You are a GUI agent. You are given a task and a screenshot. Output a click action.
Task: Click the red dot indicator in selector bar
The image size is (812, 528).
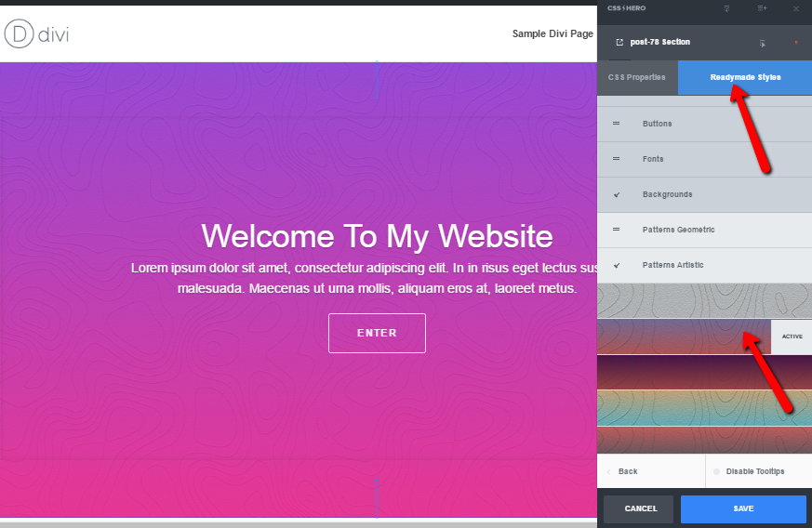tap(796, 43)
